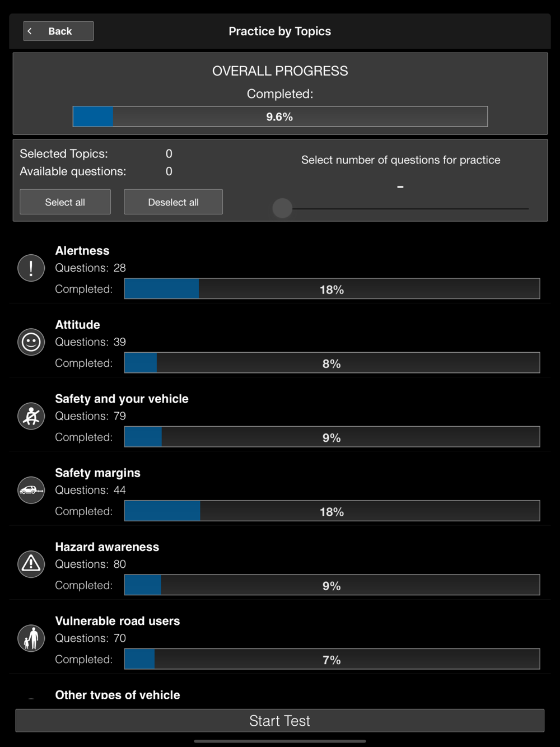
Task: Click the Alertness 18% completed progress bar
Action: click(x=332, y=289)
